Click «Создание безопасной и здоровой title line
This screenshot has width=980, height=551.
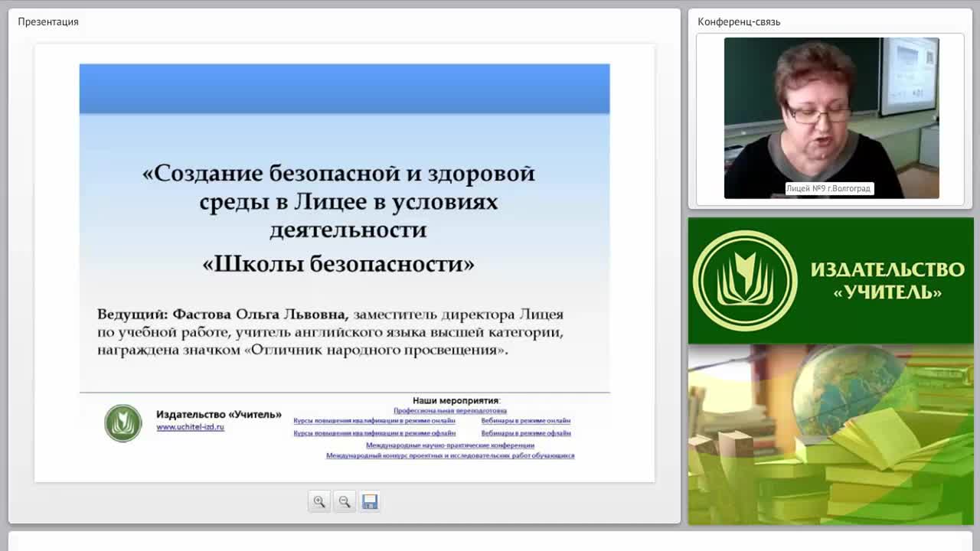click(x=339, y=173)
